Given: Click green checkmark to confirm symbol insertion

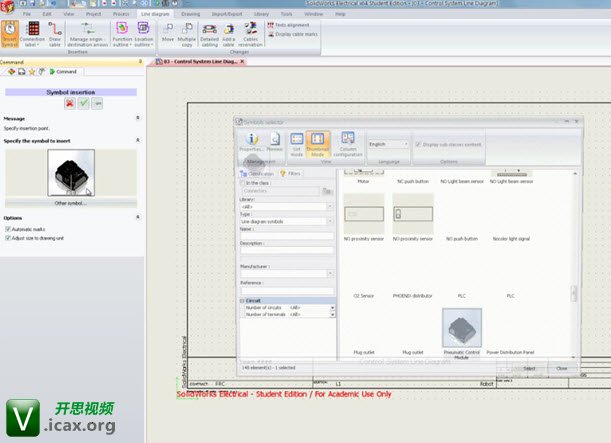Looking at the screenshot, I should 83,103.
